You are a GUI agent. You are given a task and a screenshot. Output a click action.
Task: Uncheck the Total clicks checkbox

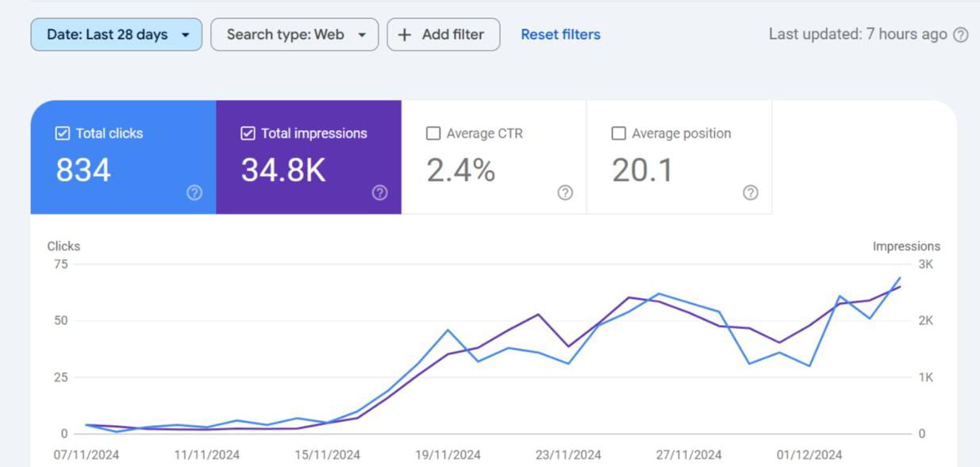pos(62,133)
